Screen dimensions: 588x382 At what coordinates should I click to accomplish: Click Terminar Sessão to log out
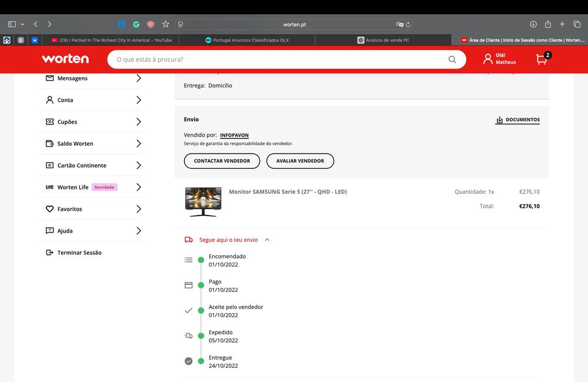[x=79, y=253]
